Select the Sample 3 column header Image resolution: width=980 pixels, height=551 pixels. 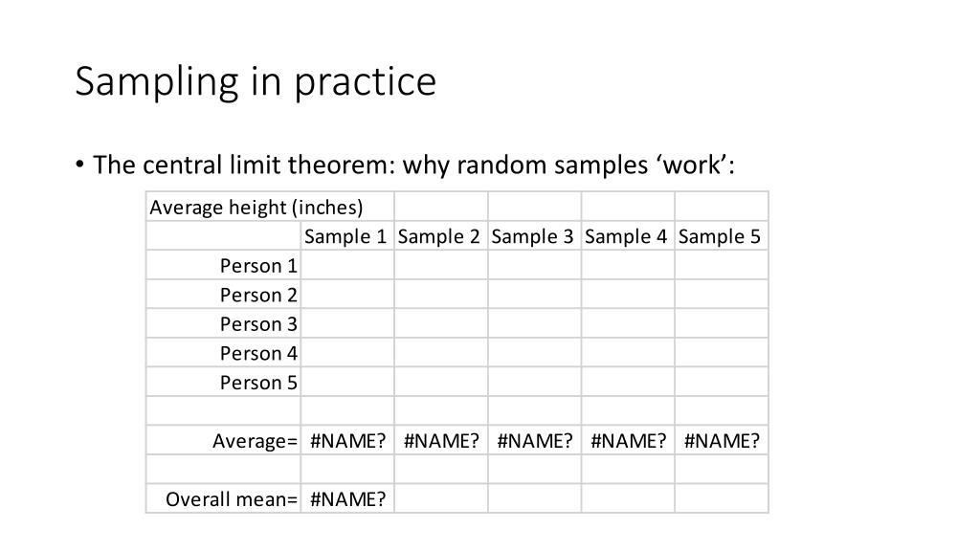pos(534,236)
